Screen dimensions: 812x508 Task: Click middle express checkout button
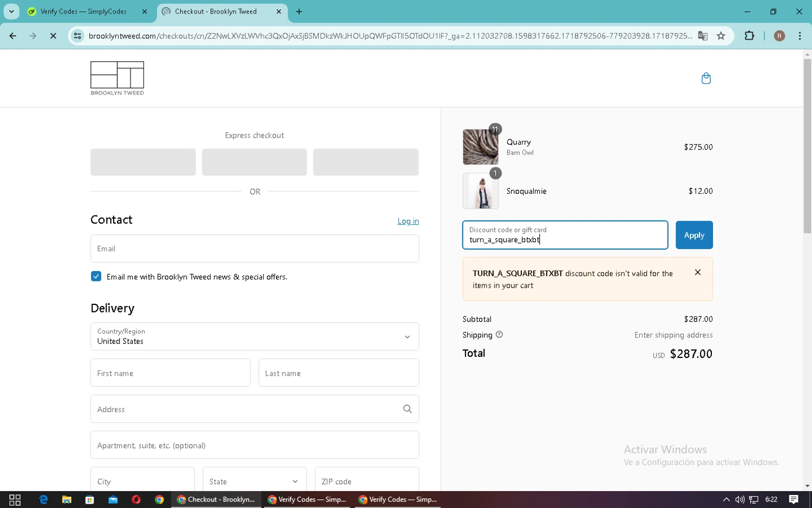(254, 162)
